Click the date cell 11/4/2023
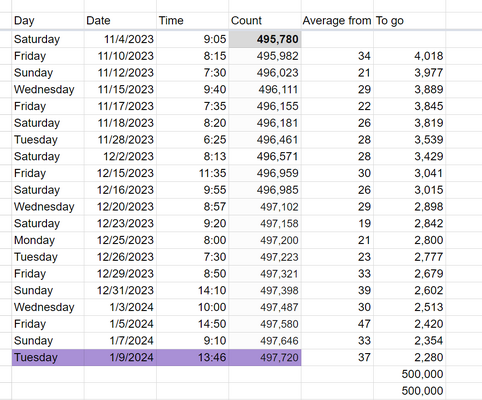Image resolution: width=482 pixels, height=400 pixels. coord(120,39)
